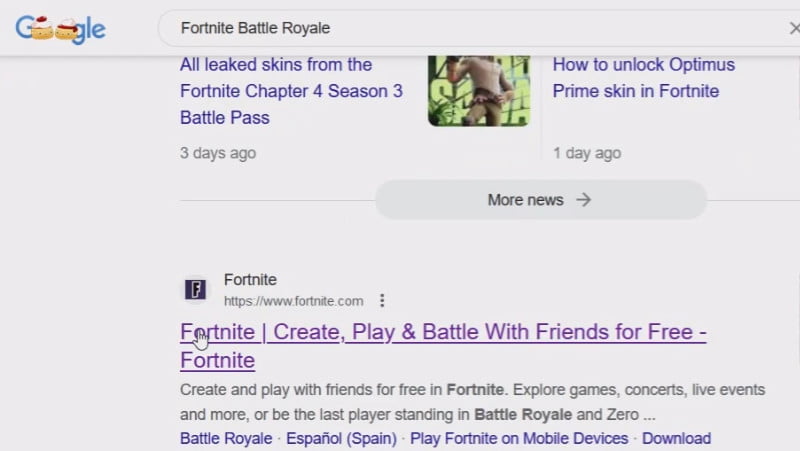Click the Google doodle logo

tap(60, 29)
